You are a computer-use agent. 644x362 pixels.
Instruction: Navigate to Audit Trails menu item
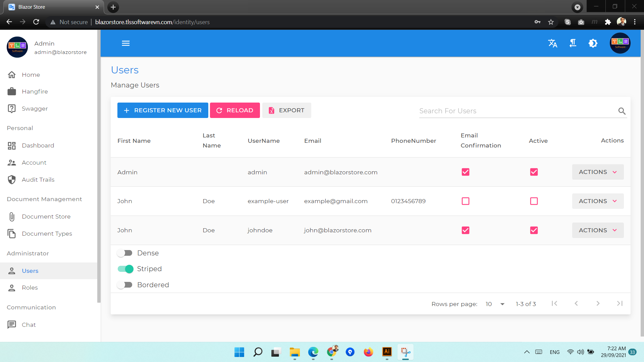pos(38,180)
